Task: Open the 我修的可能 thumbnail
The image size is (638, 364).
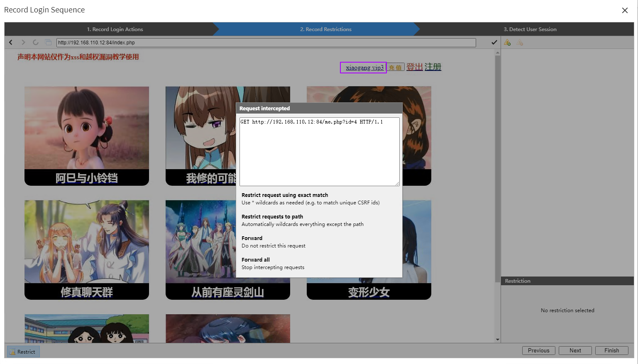Action: [x=200, y=136]
